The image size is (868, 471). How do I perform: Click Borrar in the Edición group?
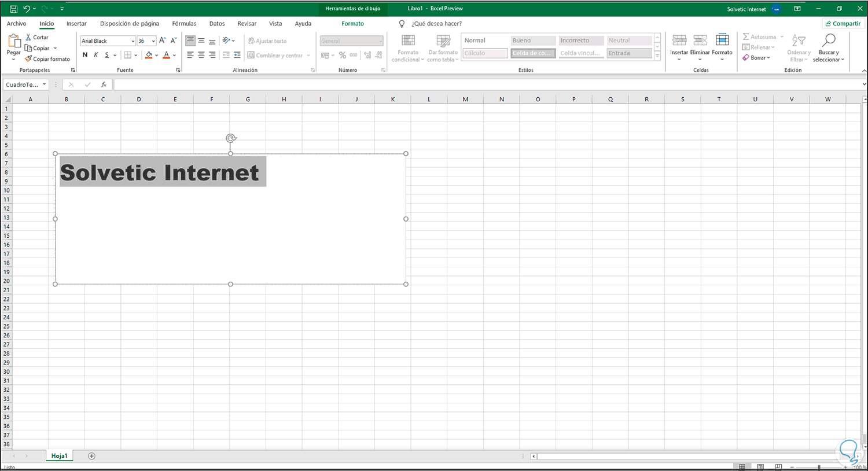(756, 58)
